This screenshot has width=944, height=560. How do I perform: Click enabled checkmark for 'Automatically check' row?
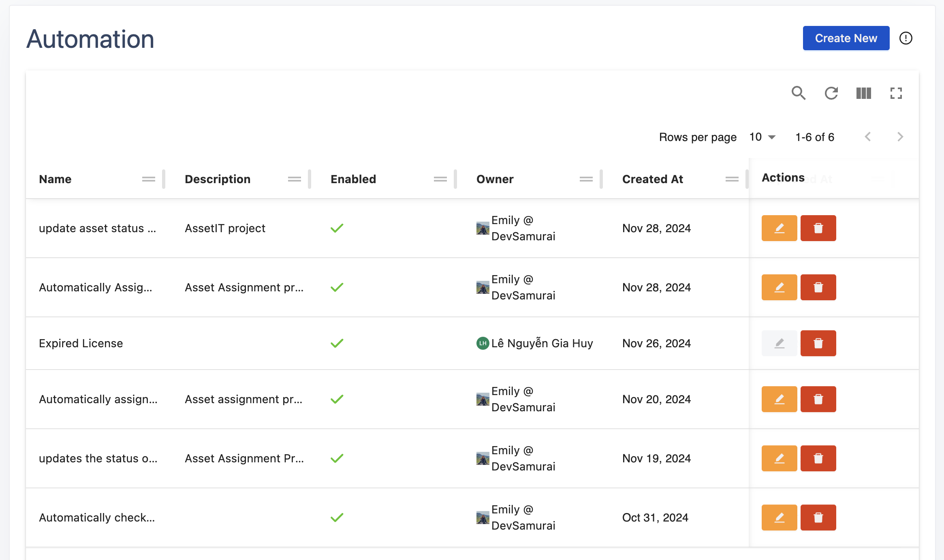pyautogui.click(x=337, y=517)
